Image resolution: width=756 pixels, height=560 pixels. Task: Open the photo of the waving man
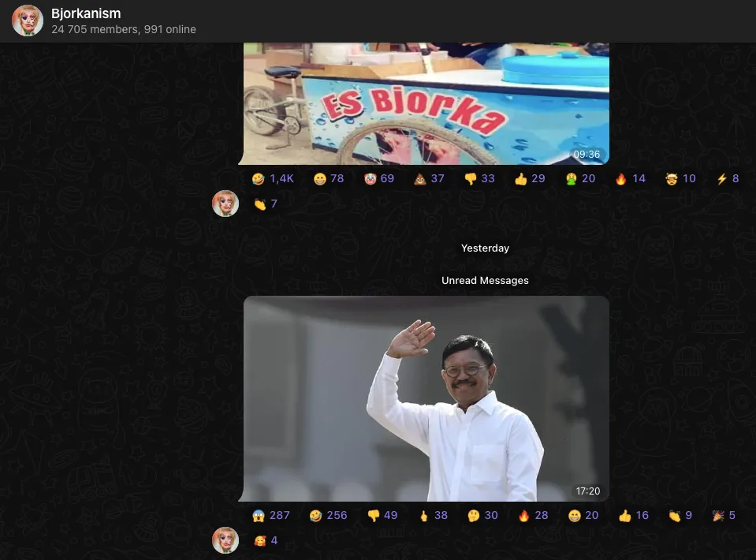[426, 398]
